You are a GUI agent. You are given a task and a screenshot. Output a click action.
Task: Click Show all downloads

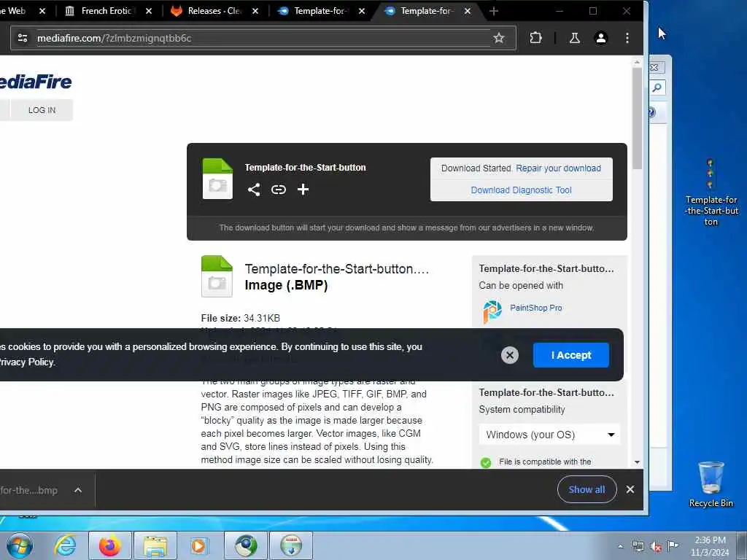pyautogui.click(x=587, y=489)
